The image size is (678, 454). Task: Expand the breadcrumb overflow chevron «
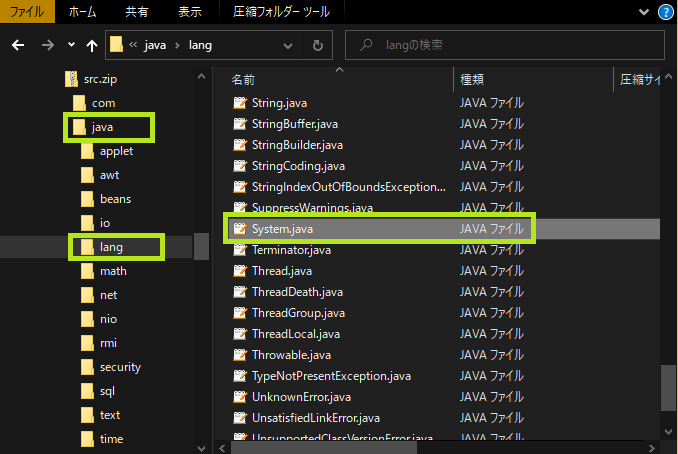pyautogui.click(x=133, y=44)
